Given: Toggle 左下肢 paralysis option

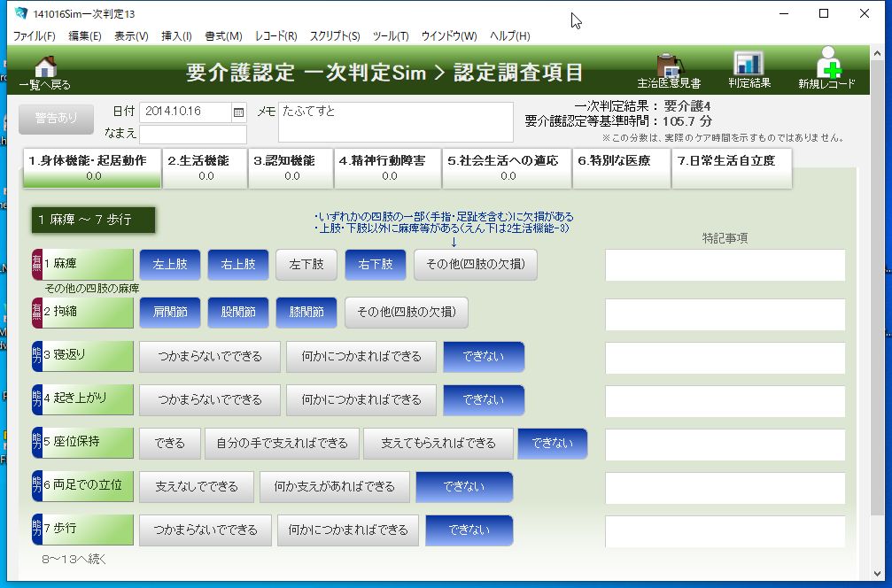Looking at the screenshot, I should [306, 264].
